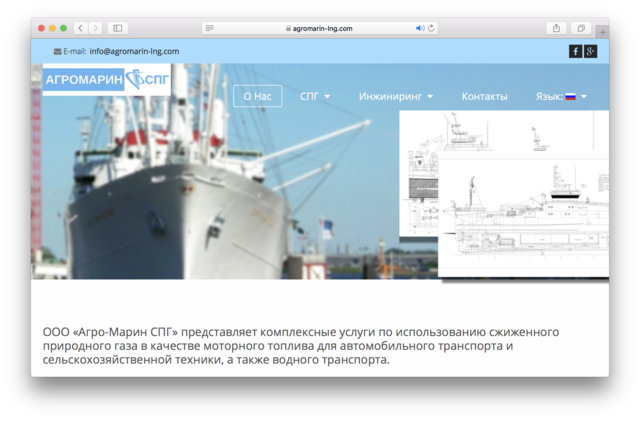The width and height of the screenshot is (640, 421).
Task: Open the Google Plus social icon
Action: (x=590, y=51)
